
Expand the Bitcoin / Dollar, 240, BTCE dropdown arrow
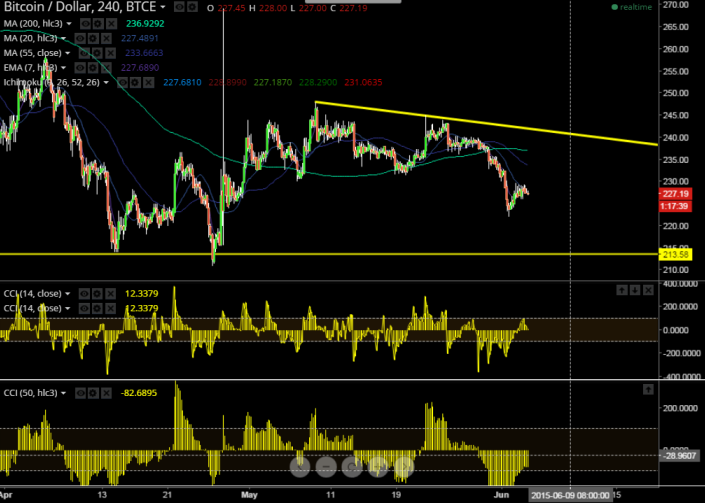(163, 7)
